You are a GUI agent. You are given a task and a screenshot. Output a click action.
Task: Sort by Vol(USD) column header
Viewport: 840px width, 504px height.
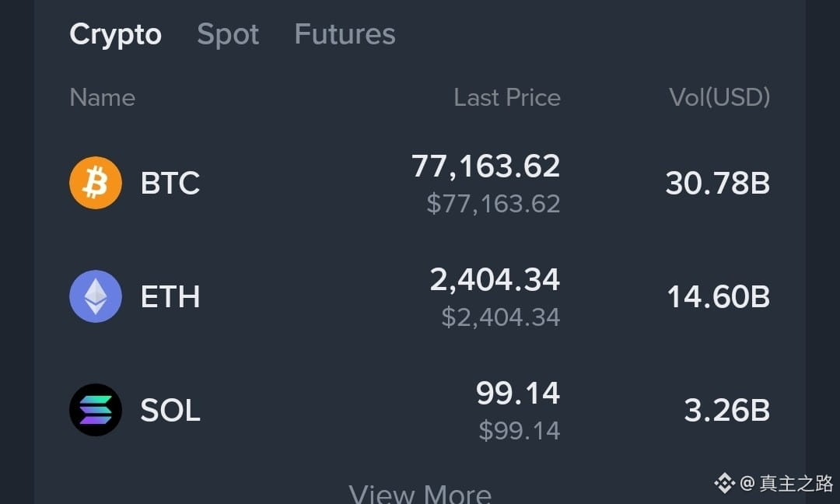point(719,97)
